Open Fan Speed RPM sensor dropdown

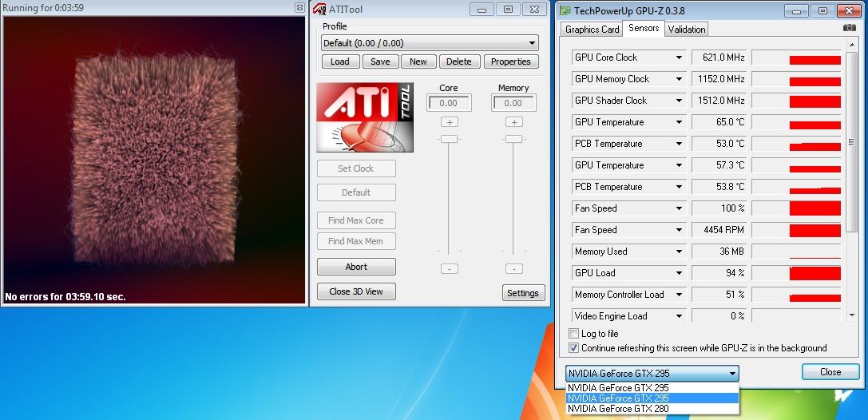tap(679, 230)
